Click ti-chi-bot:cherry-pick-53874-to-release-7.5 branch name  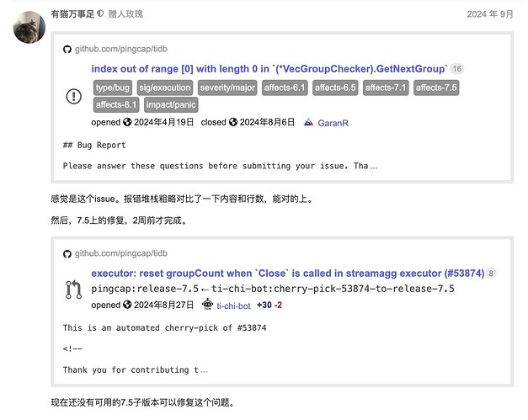(x=333, y=289)
